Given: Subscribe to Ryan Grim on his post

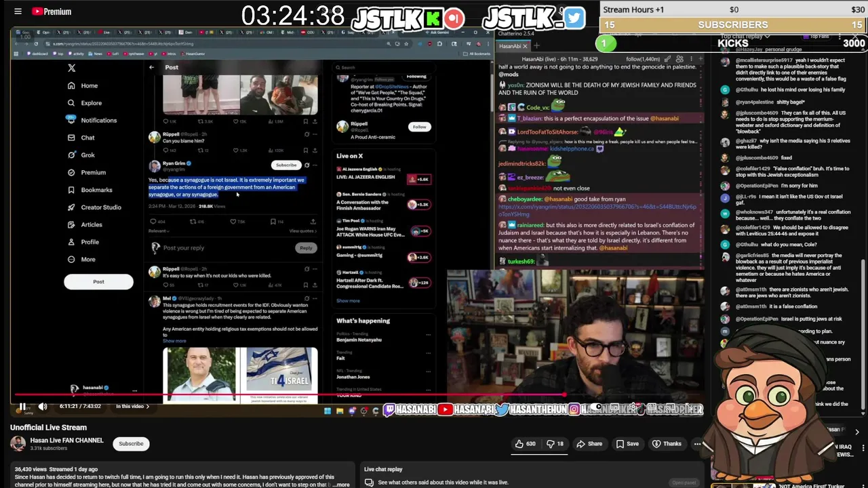Looking at the screenshot, I should (x=285, y=165).
